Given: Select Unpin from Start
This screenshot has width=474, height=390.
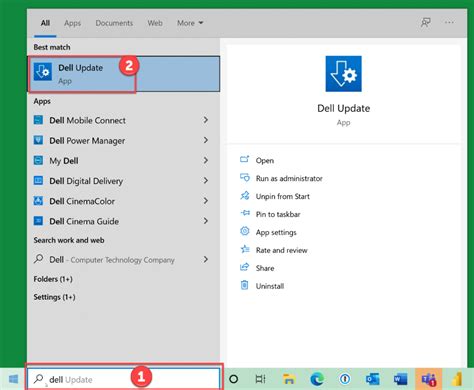Looking at the screenshot, I should [x=283, y=196].
